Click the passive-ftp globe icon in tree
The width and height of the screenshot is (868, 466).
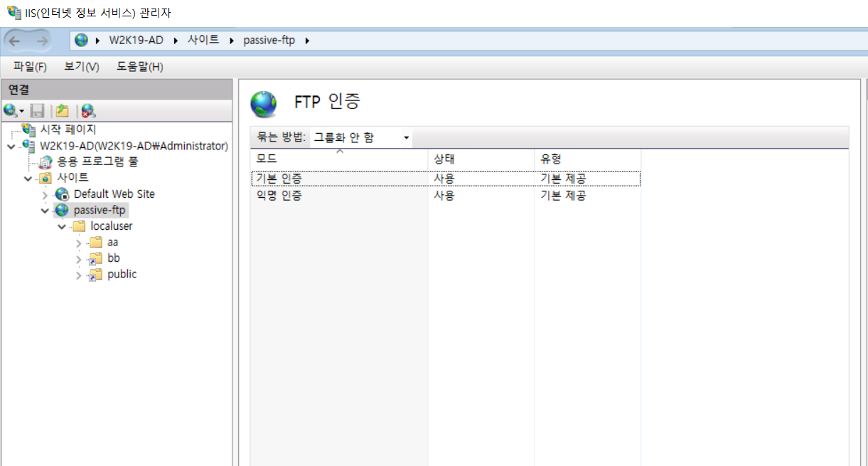[63, 211]
